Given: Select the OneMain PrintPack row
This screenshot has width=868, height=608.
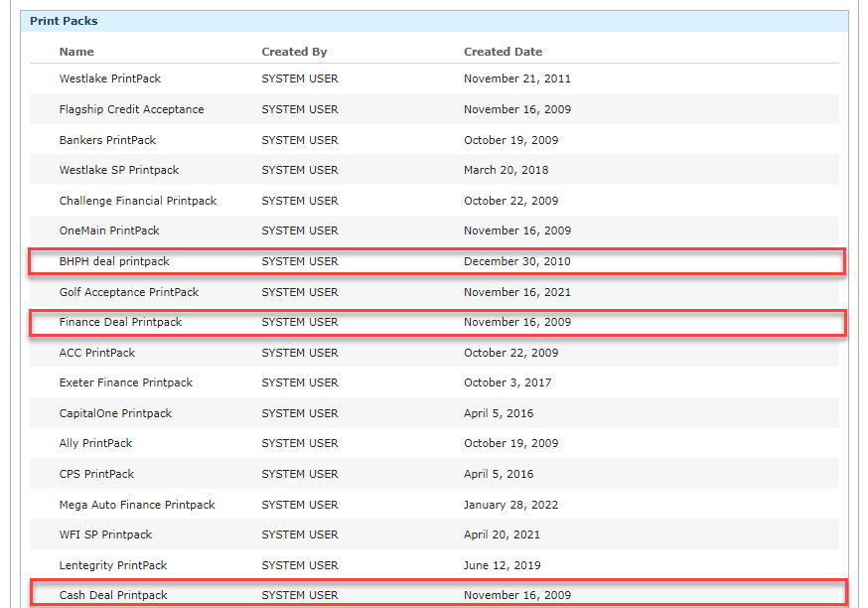Looking at the screenshot, I should click(x=109, y=230).
